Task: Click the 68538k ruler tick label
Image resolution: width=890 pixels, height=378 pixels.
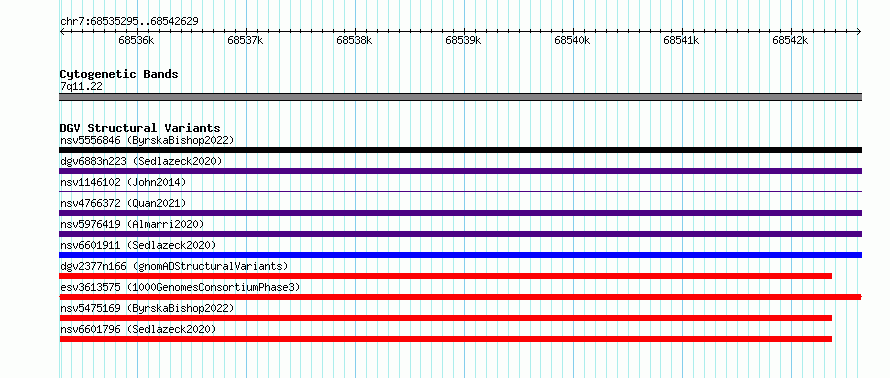Action: tap(354, 40)
